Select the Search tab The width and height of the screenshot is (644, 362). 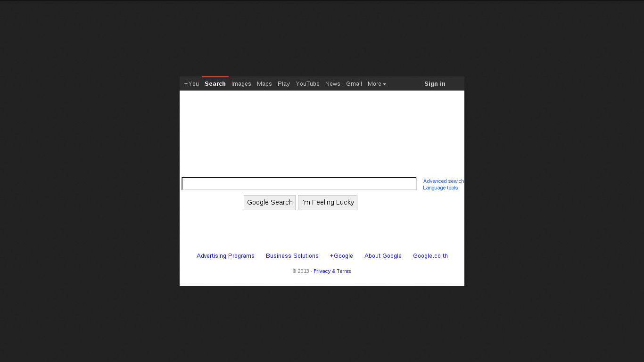tap(215, 84)
